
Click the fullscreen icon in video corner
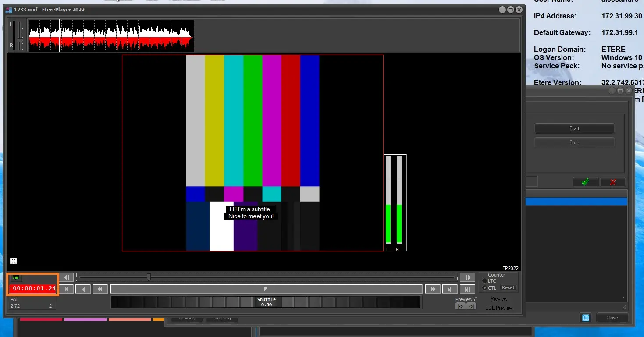(14, 261)
